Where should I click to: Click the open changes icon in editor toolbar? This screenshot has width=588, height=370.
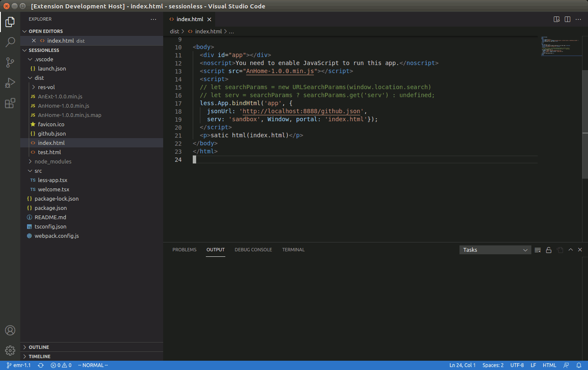557,19
